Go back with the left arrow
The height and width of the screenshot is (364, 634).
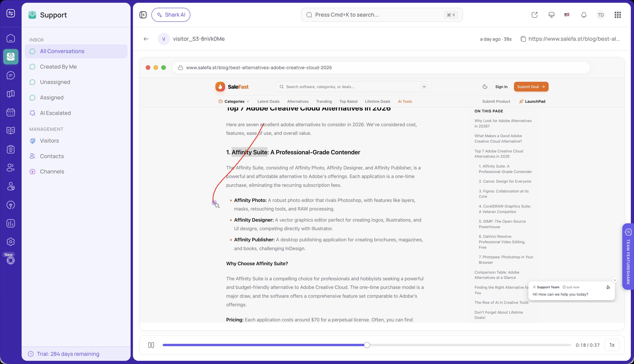coord(146,39)
